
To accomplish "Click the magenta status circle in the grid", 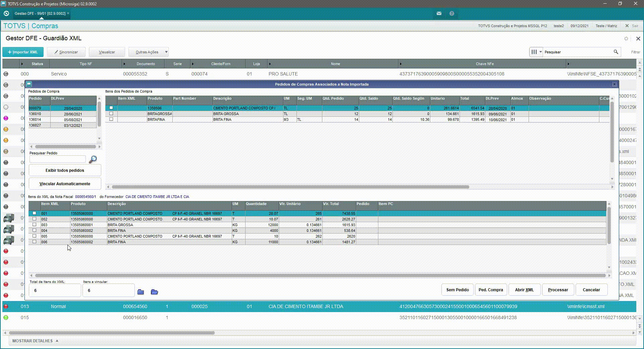I will (6, 118).
